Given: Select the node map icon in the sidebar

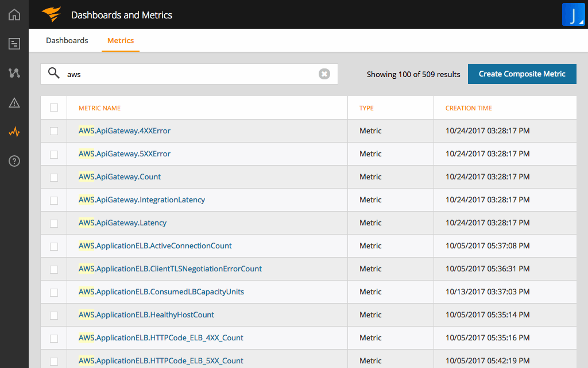Looking at the screenshot, I should [x=14, y=73].
